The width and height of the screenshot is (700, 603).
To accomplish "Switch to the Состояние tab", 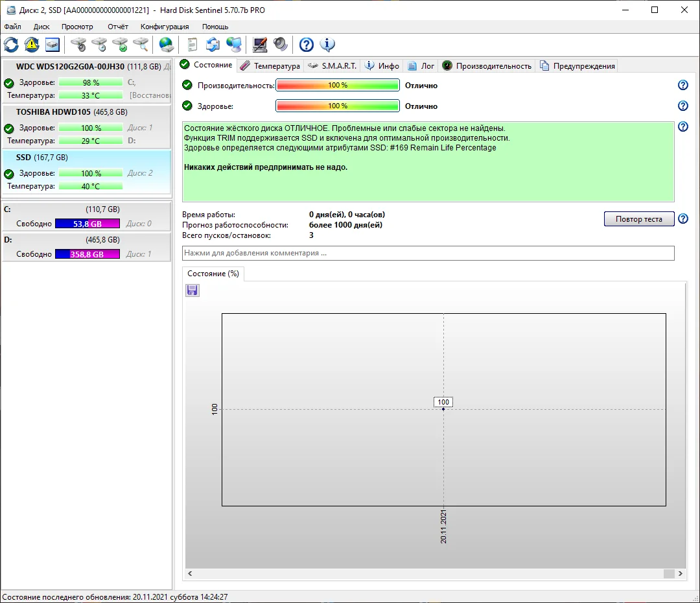I will pos(206,65).
